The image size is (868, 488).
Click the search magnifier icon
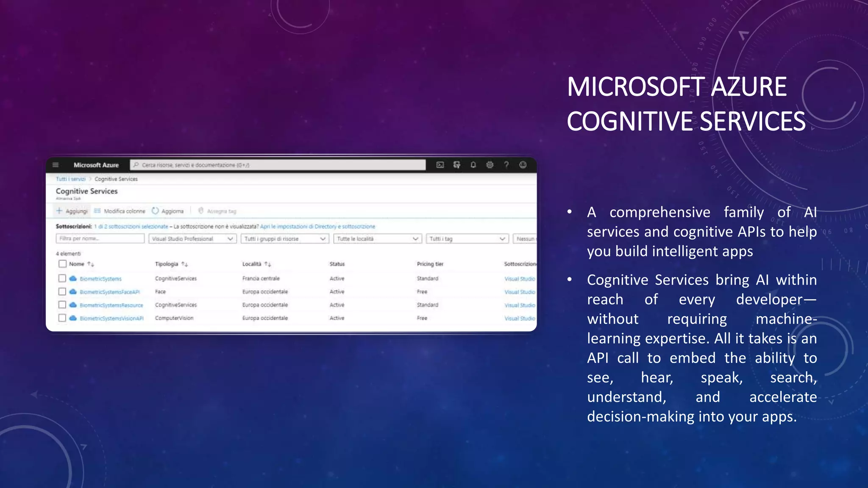click(136, 165)
